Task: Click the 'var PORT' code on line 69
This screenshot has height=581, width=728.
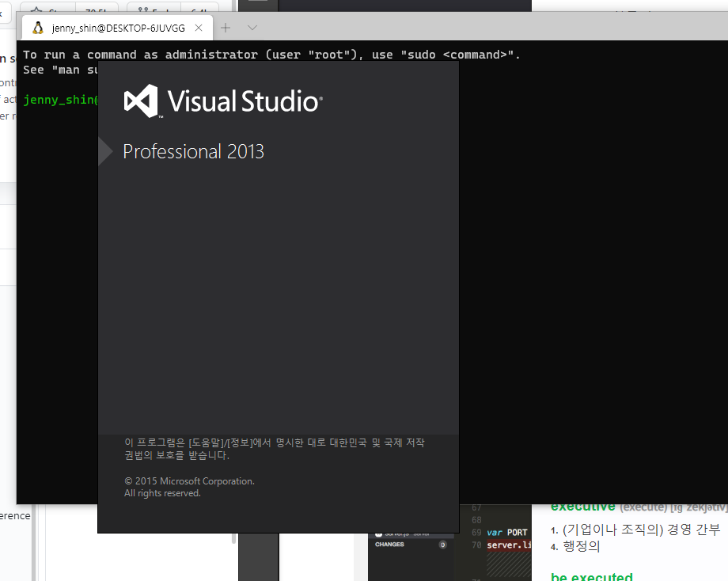Action: pos(507,532)
